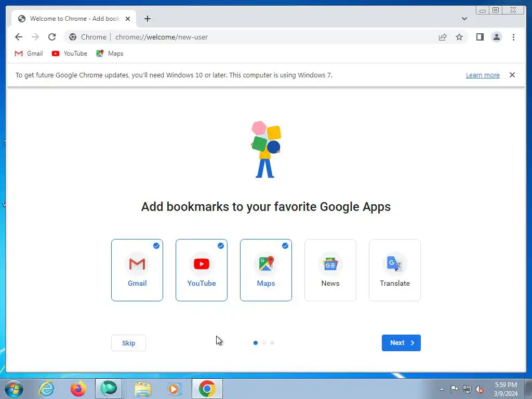Screen dimensions: 532x399
Task: Open a new tab with the plus button
Action: pyautogui.click(x=147, y=19)
